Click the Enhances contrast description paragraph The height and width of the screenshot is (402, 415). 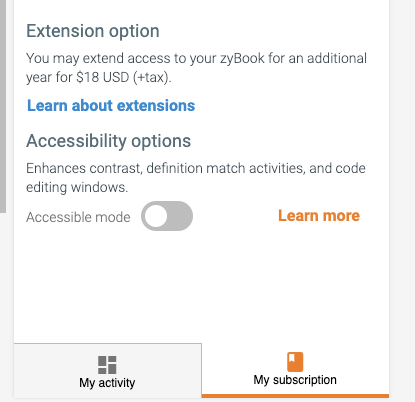pyautogui.click(x=196, y=178)
